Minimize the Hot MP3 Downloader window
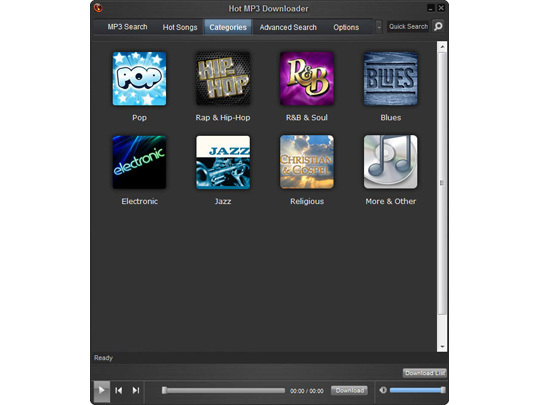This screenshot has height=405, width=540. [x=431, y=8]
